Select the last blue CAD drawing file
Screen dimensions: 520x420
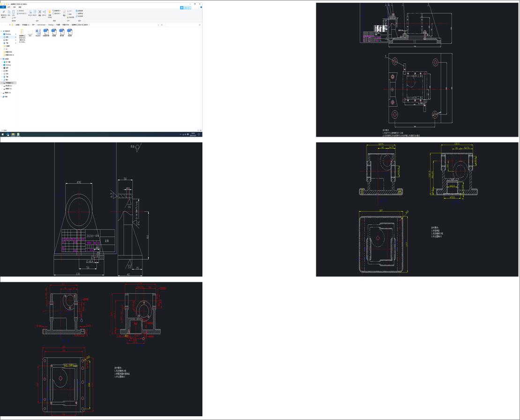[x=70, y=32]
